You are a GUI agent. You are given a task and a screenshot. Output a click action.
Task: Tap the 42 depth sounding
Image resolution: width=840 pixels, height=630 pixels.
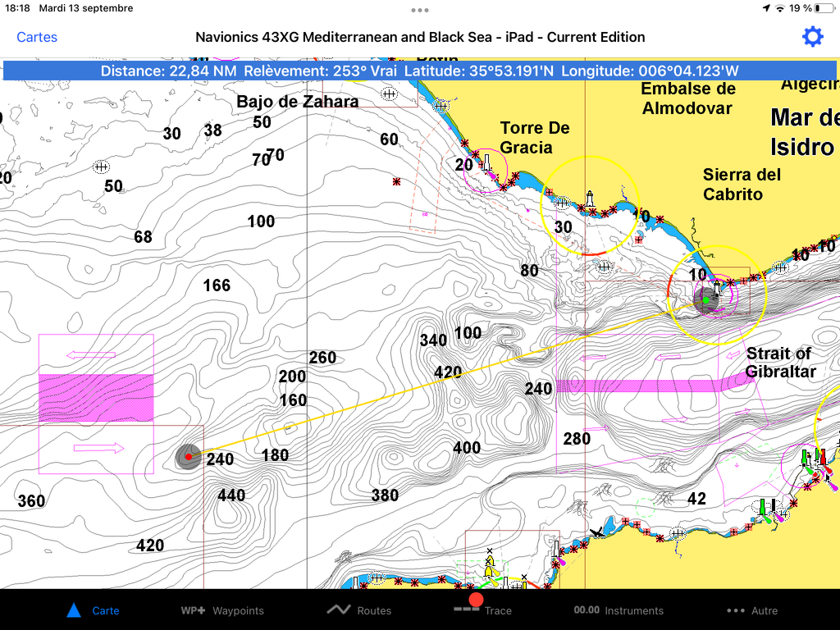pos(697,499)
